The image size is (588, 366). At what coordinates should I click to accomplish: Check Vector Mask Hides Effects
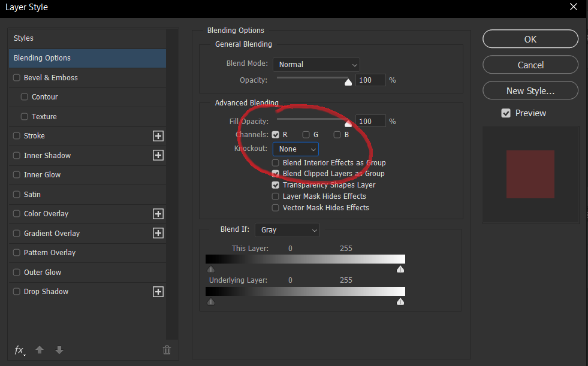276,207
